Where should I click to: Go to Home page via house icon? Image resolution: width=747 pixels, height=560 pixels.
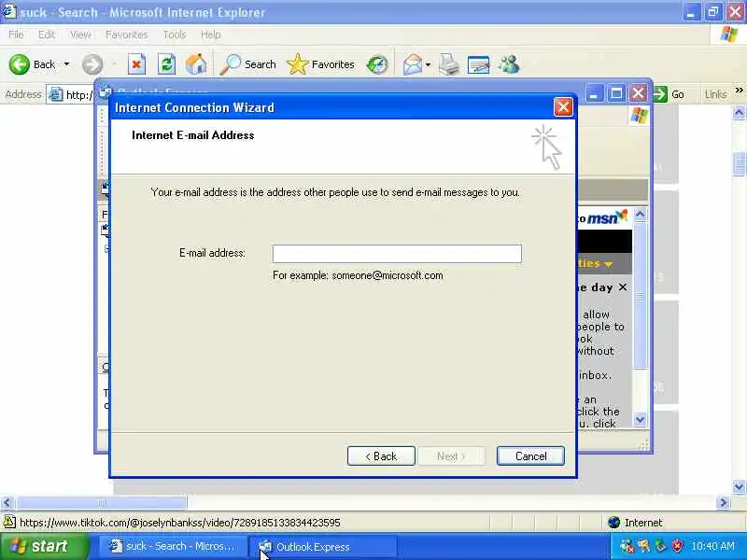[x=196, y=64]
